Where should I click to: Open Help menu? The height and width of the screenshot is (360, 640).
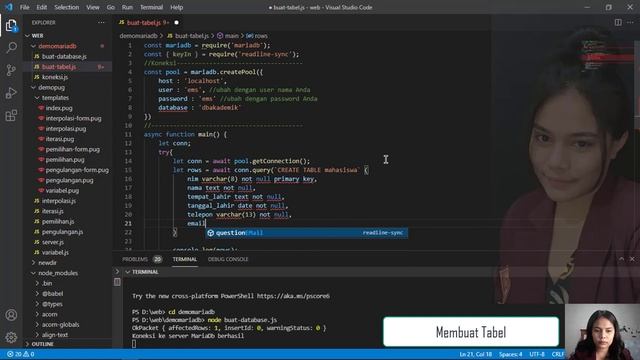coord(176,7)
